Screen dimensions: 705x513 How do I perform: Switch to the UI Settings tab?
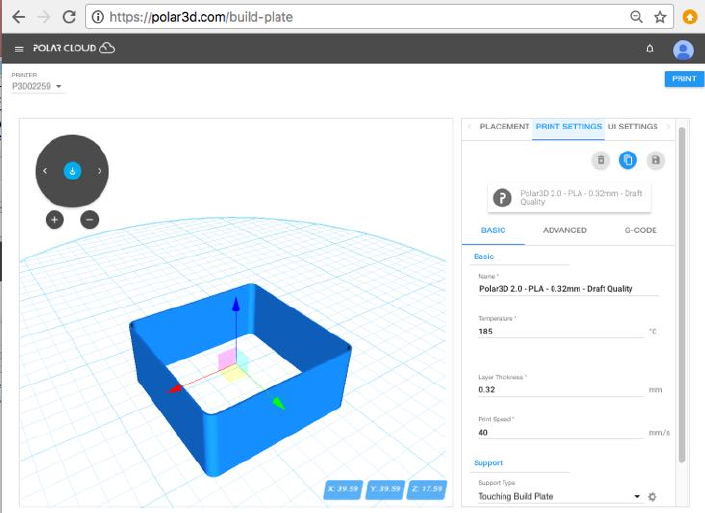pyautogui.click(x=633, y=127)
